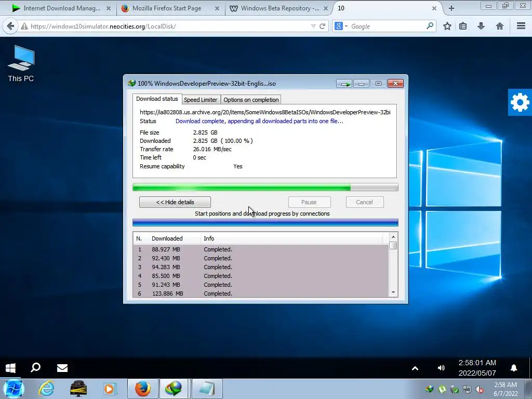The width and height of the screenshot is (532, 399).
Task: Click the Firefox address bar
Action: click(170, 26)
